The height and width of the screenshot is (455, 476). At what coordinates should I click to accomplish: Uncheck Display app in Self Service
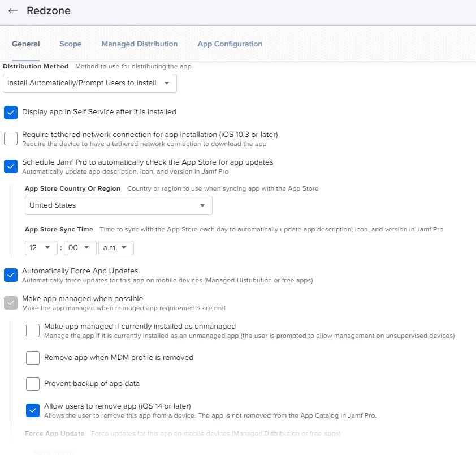[11, 113]
